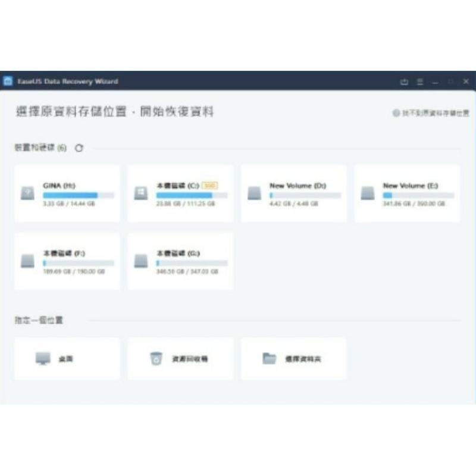Select the New Volume (E:) partition
The height and width of the screenshot is (476, 476).
[406, 192]
